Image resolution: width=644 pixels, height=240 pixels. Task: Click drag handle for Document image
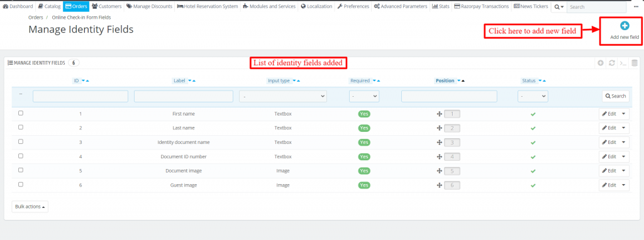[x=439, y=171]
